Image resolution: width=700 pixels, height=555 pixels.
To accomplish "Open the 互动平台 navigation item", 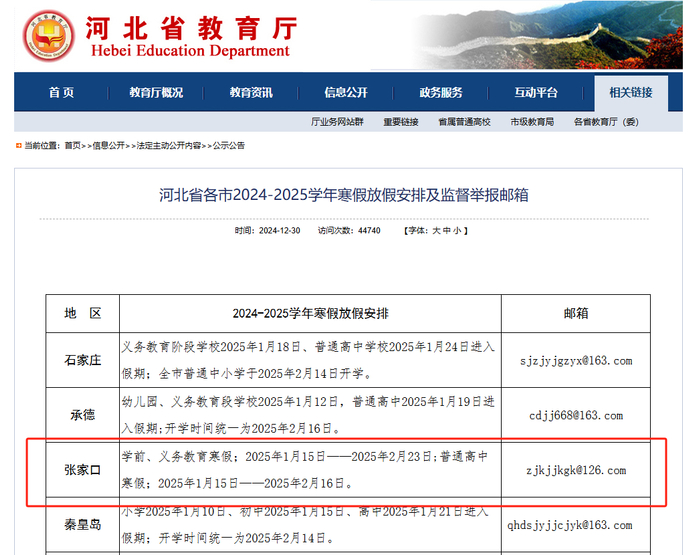I will (536, 93).
